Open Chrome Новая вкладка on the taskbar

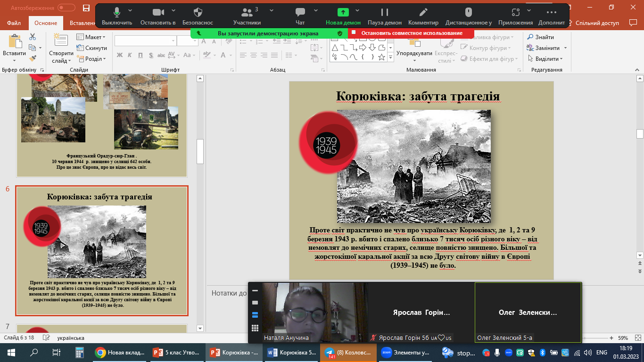pos(120,352)
